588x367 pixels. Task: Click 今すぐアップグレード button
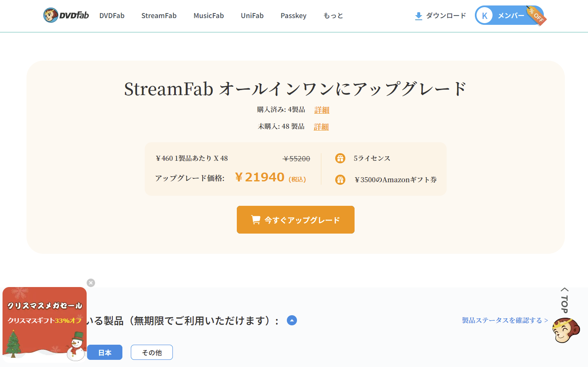click(x=296, y=220)
